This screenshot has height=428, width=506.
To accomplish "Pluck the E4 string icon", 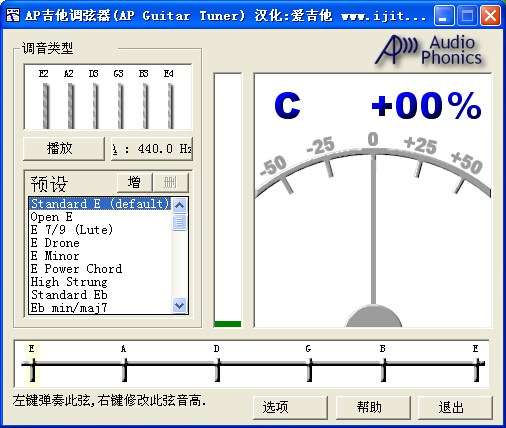I will pyautogui.click(x=171, y=106).
